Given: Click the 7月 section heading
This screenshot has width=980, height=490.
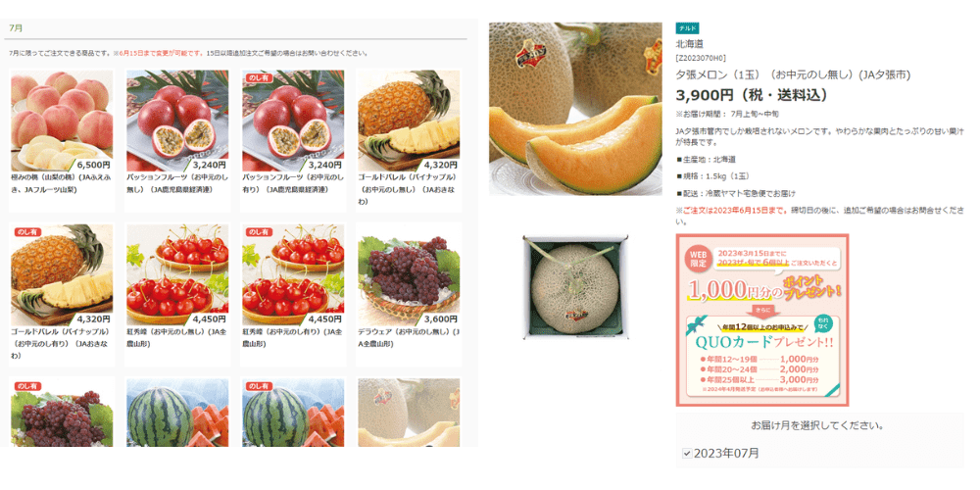Looking at the screenshot, I should point(17,28).
